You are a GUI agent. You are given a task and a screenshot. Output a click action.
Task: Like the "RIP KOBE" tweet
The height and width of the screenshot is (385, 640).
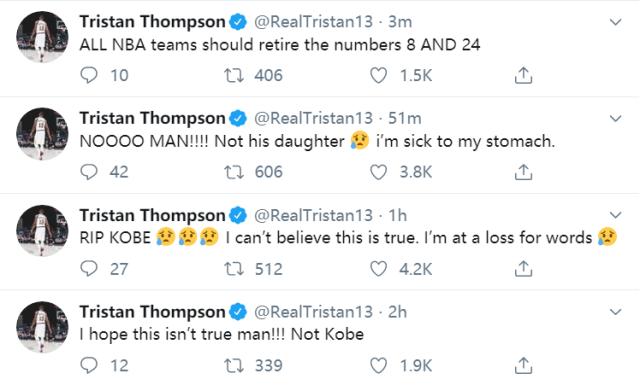378,269
